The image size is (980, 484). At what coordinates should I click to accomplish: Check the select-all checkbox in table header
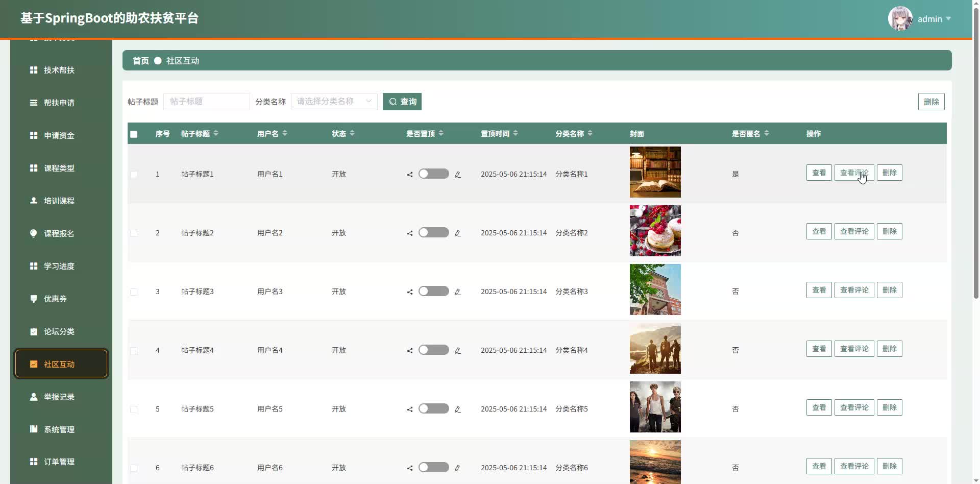pyautogui.click(x=134, y=134)
